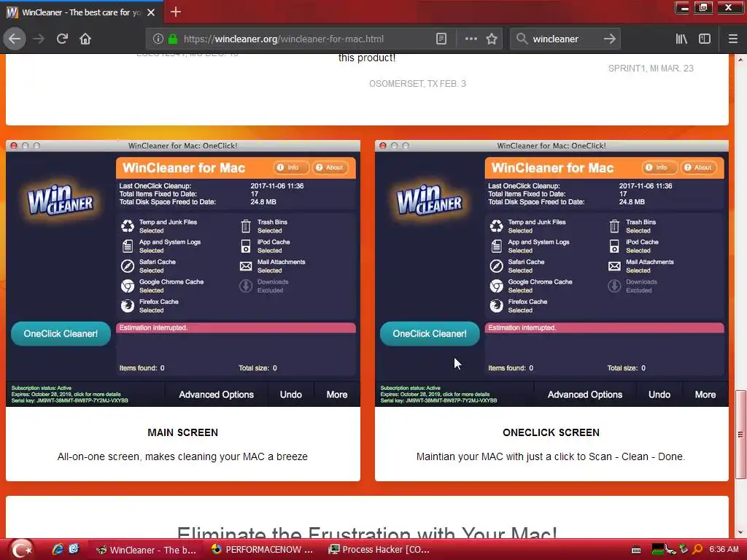Click the browser forward arrow

click(x=39, y=39)
